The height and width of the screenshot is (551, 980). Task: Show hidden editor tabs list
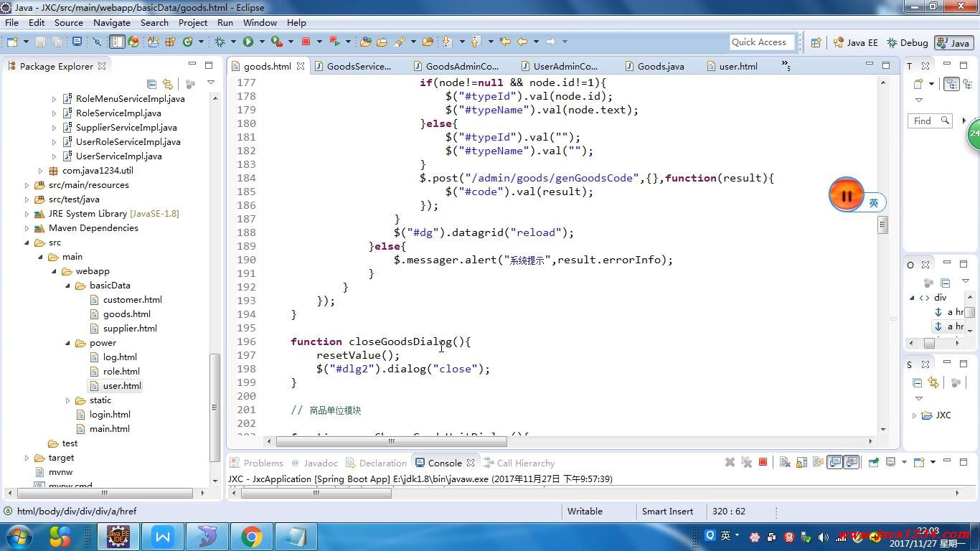(x=787, y=66)
